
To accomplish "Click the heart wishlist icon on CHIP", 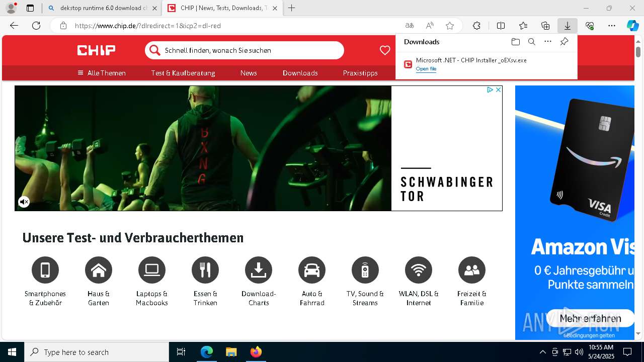I will tap(385, 50).
